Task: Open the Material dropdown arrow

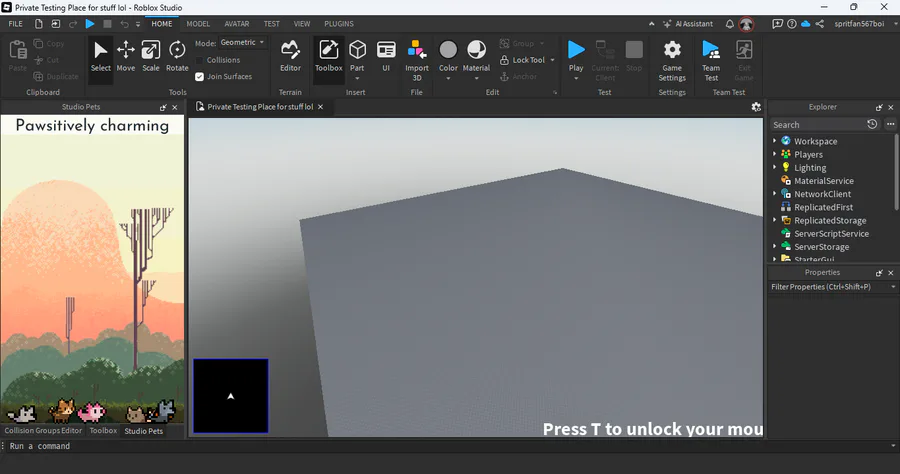Action: (x=476, y=78)
